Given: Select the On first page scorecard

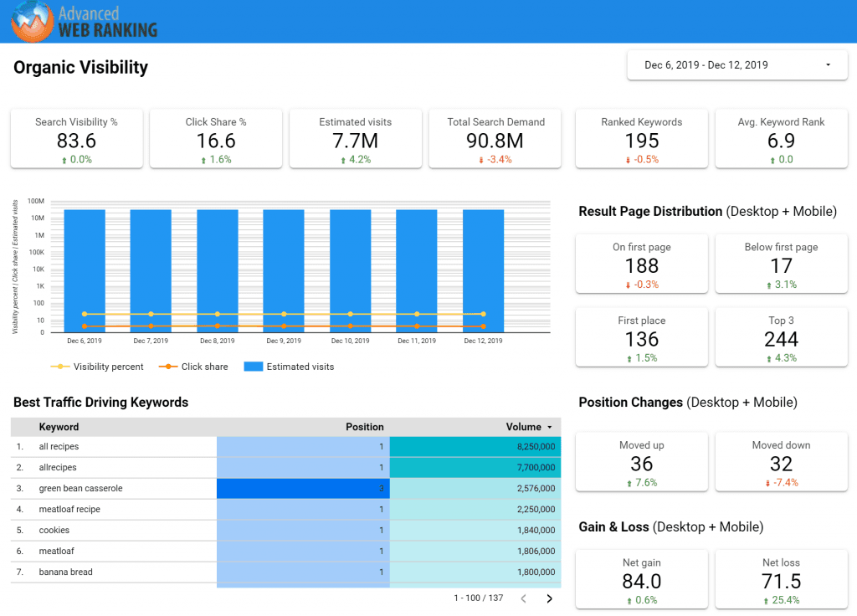Looking at the screenshot, I should tap(642, 264).
